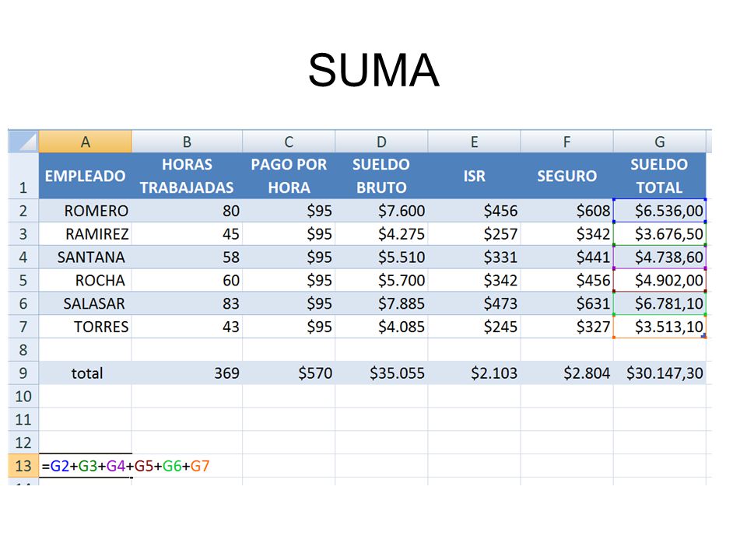This screenshot has width=747, height=560.
Task: Click the ISR $257 cell
Action: tap(474, 234)
